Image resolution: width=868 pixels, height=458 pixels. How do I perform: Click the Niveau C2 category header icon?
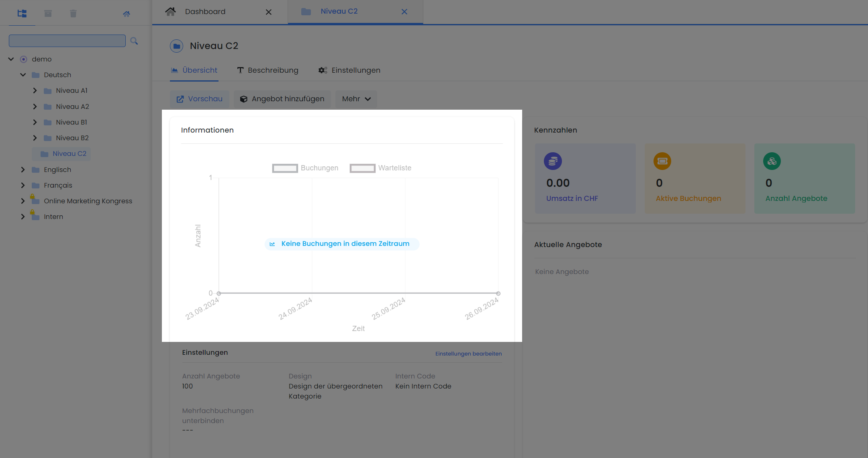click(176, 46)
